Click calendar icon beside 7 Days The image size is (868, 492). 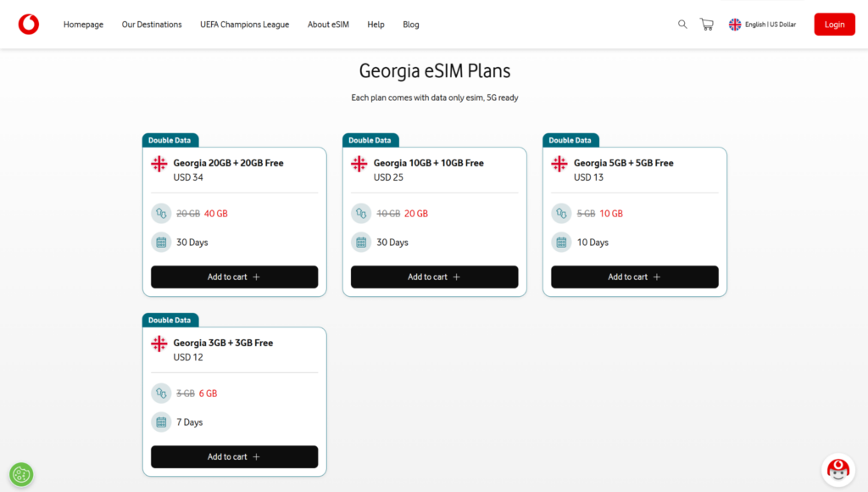pyautogui.click(x=161, y=422)
